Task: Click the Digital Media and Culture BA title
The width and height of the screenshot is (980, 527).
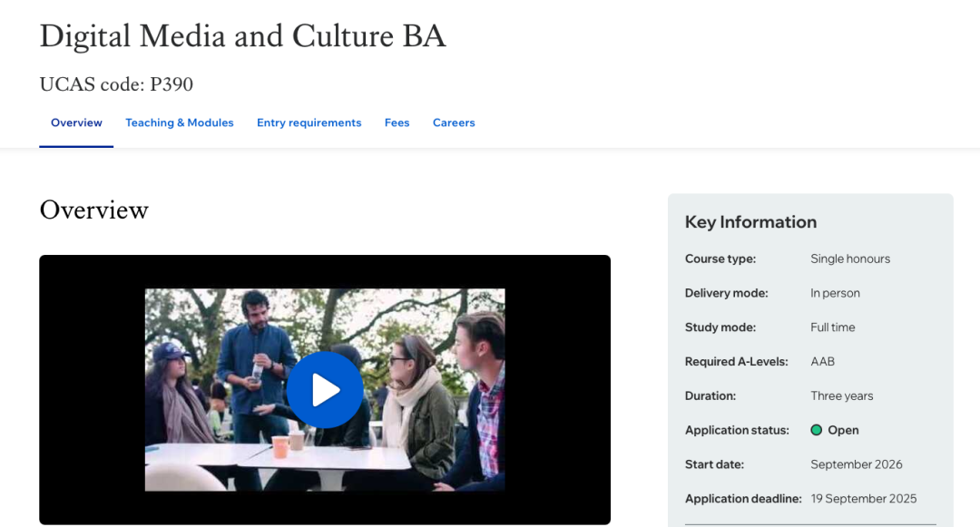Action: (242, 36)
